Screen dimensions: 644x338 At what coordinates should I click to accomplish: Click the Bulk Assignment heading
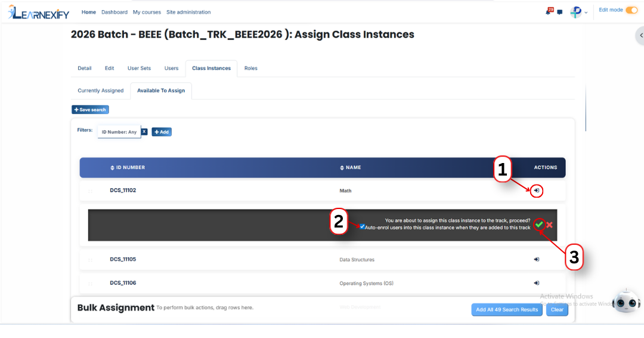[116, 308]
